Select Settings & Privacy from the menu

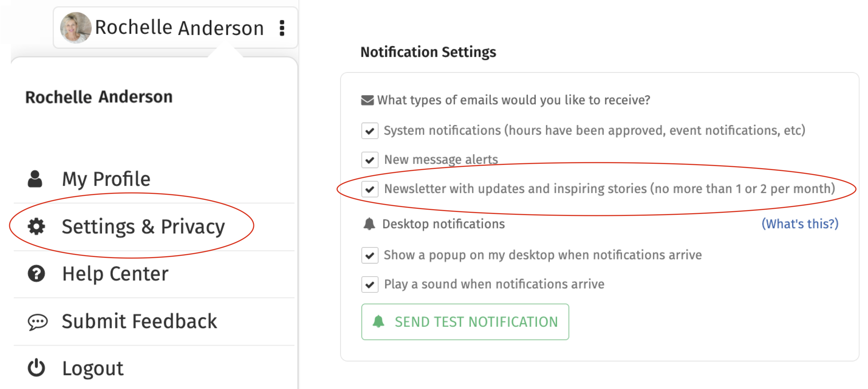pyautogui.click(x=154, y=226)
